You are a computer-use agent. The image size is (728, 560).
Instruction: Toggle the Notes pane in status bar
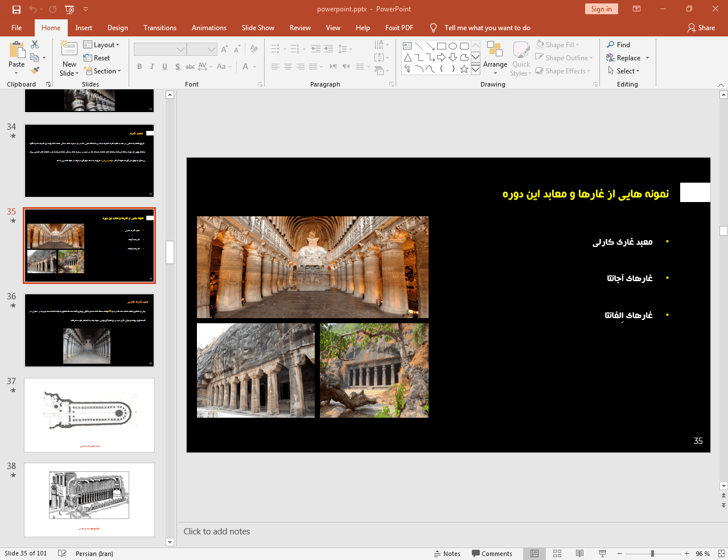pos(447,554)
